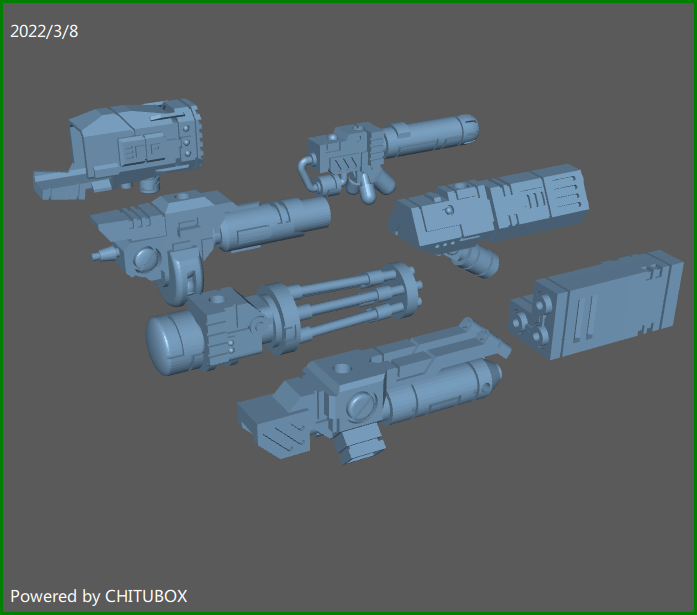Select the front flange disc of the gatling barrels
Viewport: 697px width, 615px height.
(x=405, y=290)
